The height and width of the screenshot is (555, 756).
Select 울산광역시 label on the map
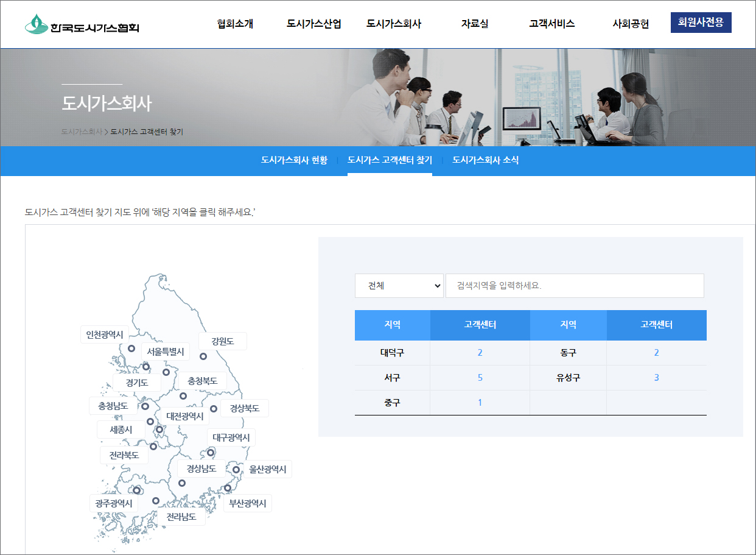[268, 469]
